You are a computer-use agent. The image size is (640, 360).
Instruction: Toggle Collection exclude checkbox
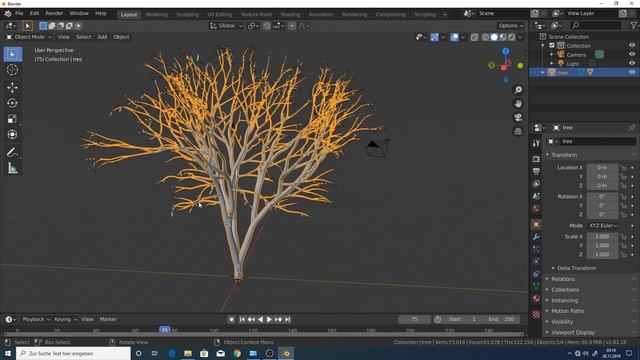[x=552, y=45]
